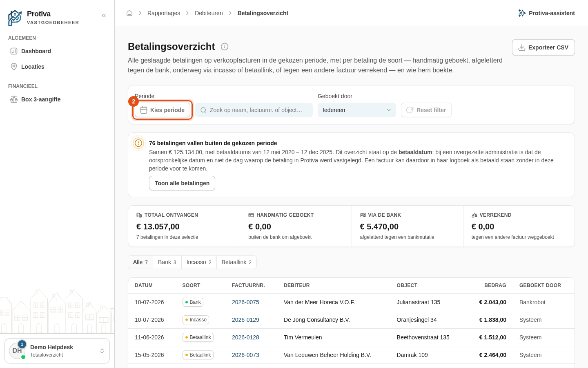Open invoice 2026-0129
588x368 pixels.
[x=245, y=320]
